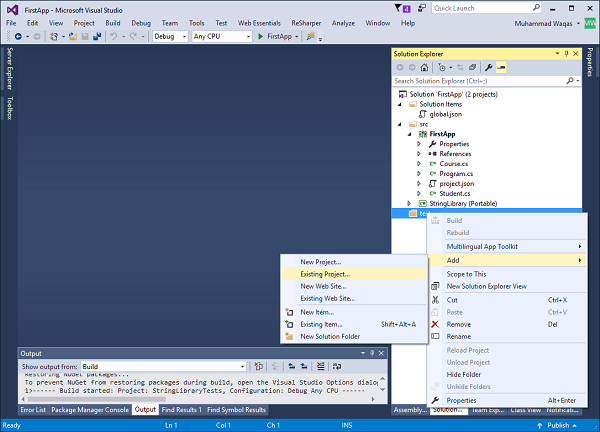Open the Any CPU platform dropdown

222,36
